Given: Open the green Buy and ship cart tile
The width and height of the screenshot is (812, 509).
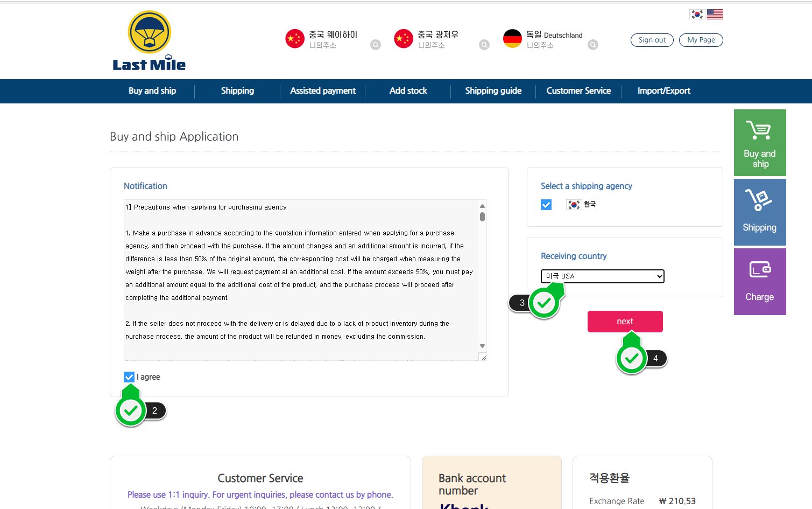Looking at the screenshot, I should pos(759,143).
